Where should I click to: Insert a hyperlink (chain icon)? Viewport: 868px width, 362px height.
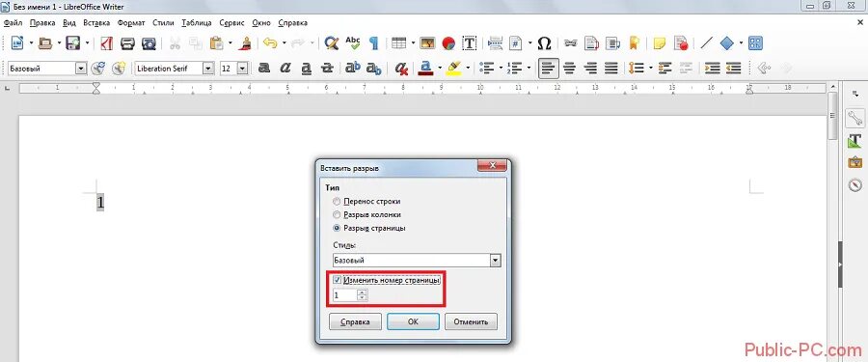571,42
